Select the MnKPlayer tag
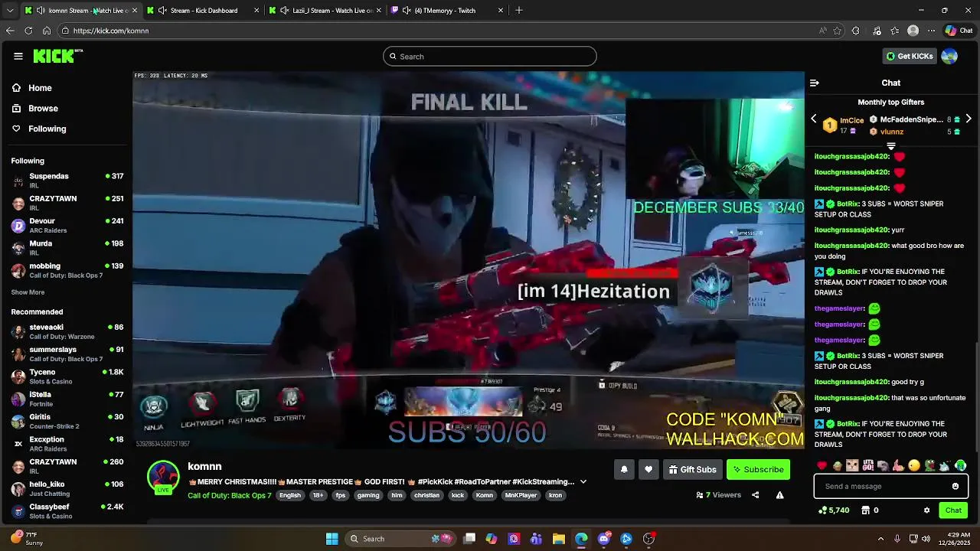The height and width of the screenshot is (551, 980). 521,495
